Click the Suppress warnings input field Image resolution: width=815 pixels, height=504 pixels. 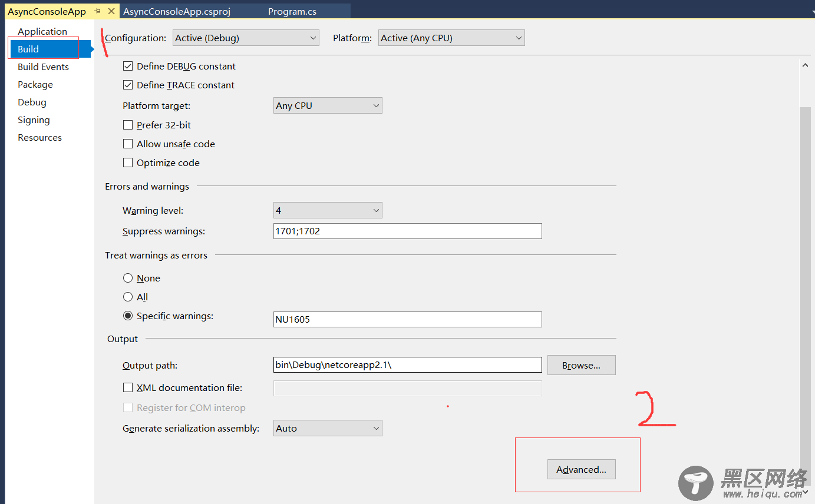407,231
